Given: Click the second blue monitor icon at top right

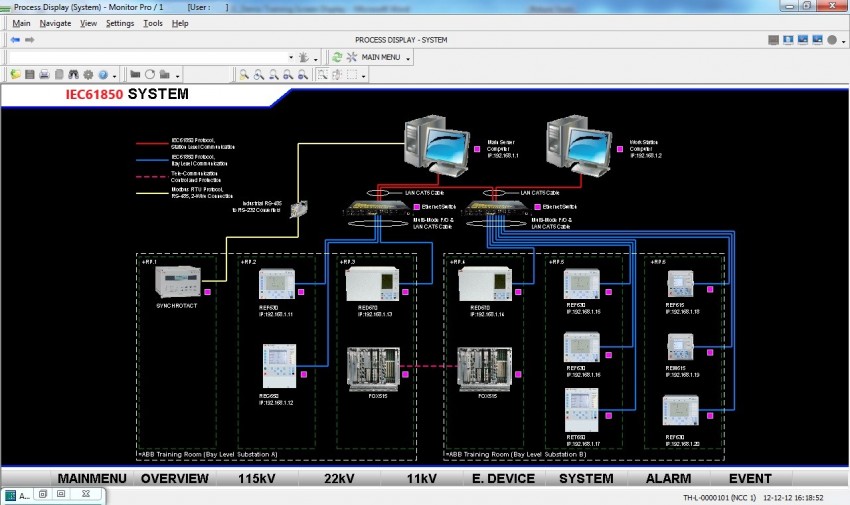Looking at the screenshot, I should tap(803, 40).
